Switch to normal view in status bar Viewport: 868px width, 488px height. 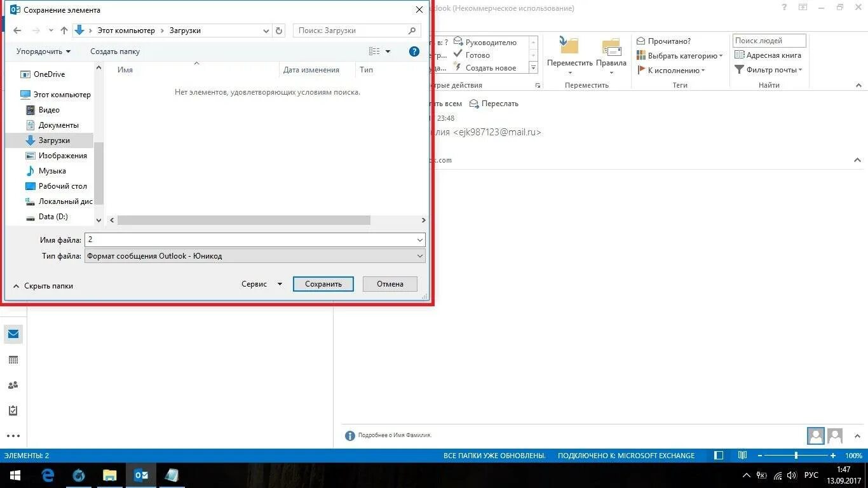[x=719, y=456]
